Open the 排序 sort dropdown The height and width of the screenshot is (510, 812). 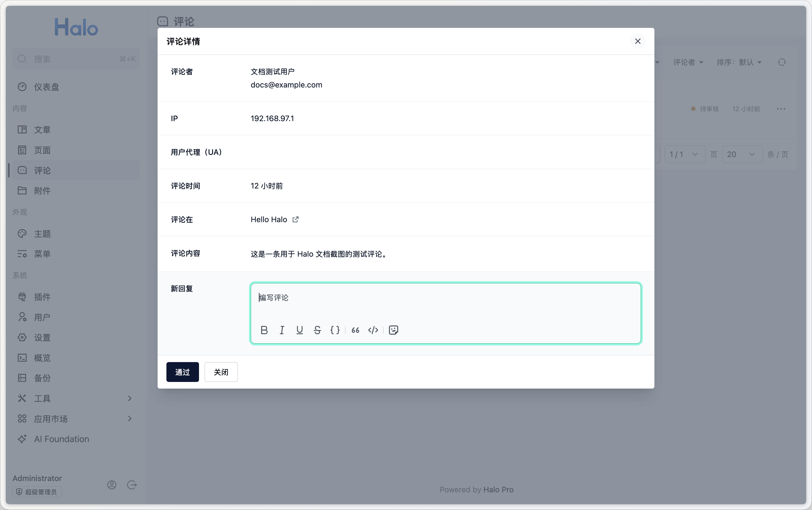tap(739, 62)
